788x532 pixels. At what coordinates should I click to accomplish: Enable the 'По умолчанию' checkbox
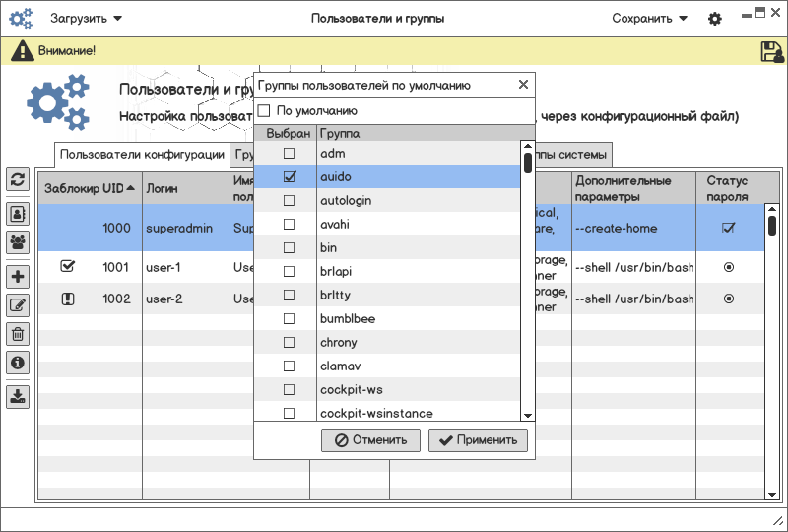264,111
